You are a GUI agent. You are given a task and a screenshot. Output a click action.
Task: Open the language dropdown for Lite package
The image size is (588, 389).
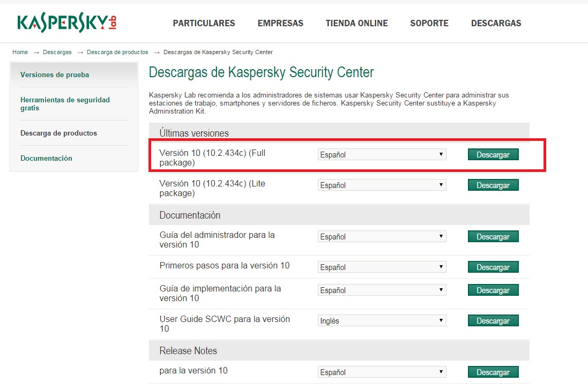pyautogui.click(x=382, y=185)
